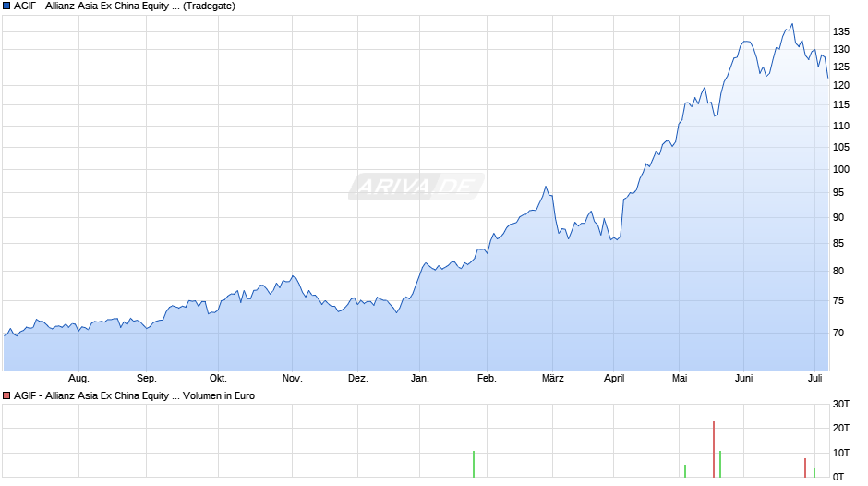Click the 'Okt.' month label
The width and height of the screenshot is (868, 486).
[x=218, y=379]
